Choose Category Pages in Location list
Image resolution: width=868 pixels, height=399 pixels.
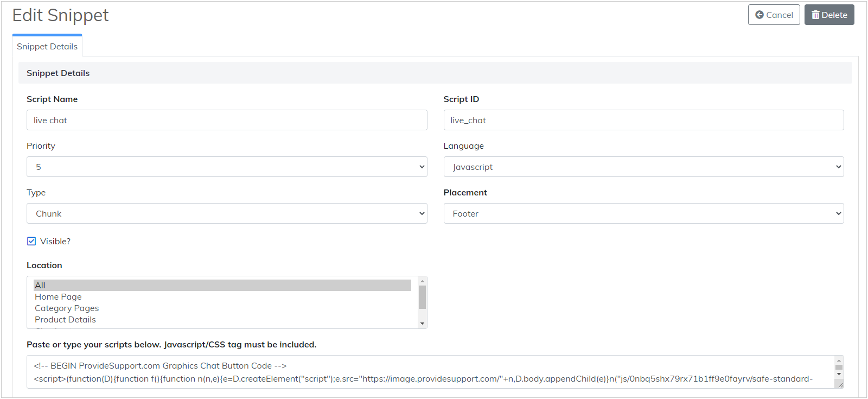[x=67, y=308]
